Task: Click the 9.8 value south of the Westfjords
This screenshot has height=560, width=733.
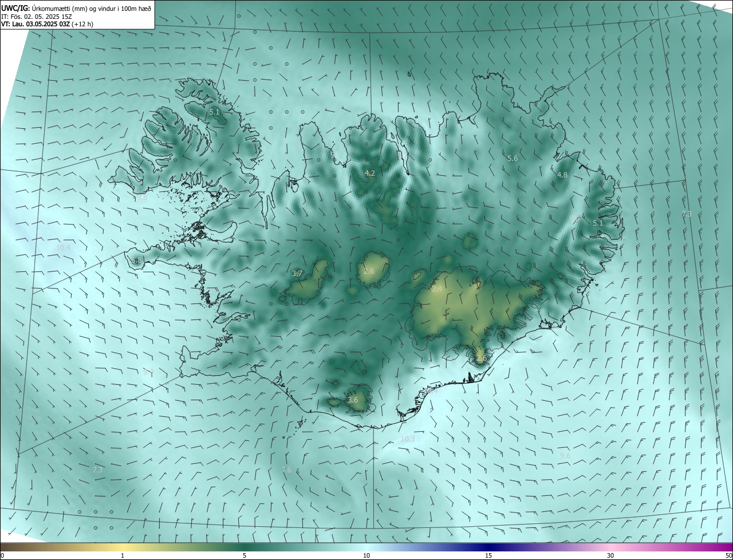Action: 141,198
